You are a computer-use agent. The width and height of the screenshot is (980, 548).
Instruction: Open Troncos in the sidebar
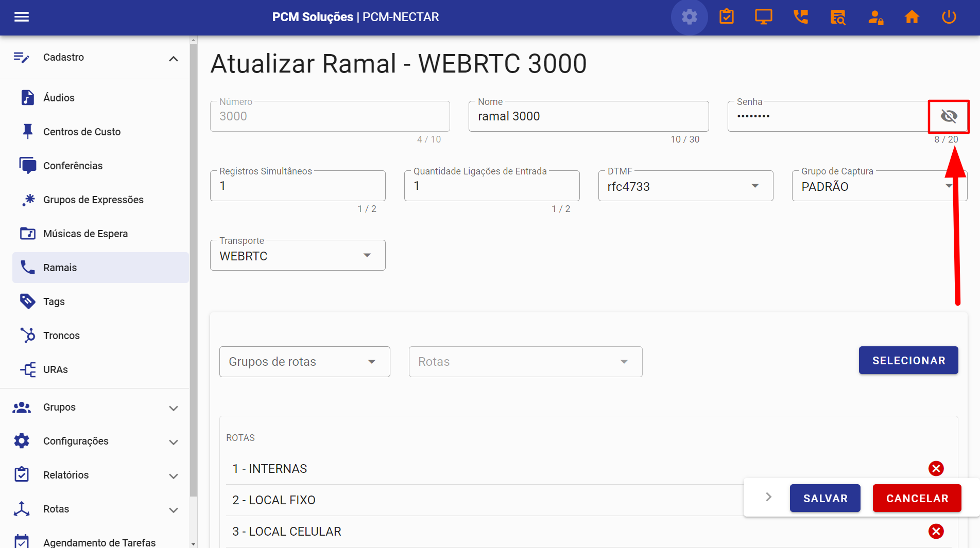pyautogui.click(x=101, y=335)
